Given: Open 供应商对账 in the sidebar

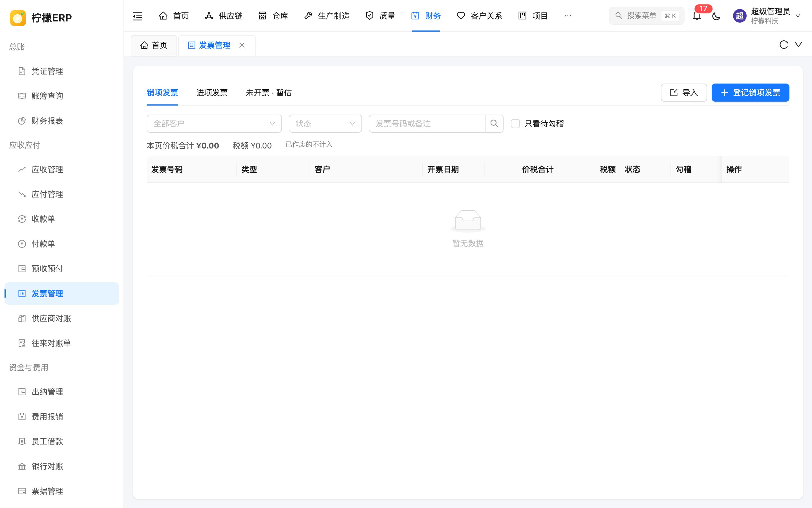Looking at the screenshot, I should pyautogui.click(x=62, y=319).
